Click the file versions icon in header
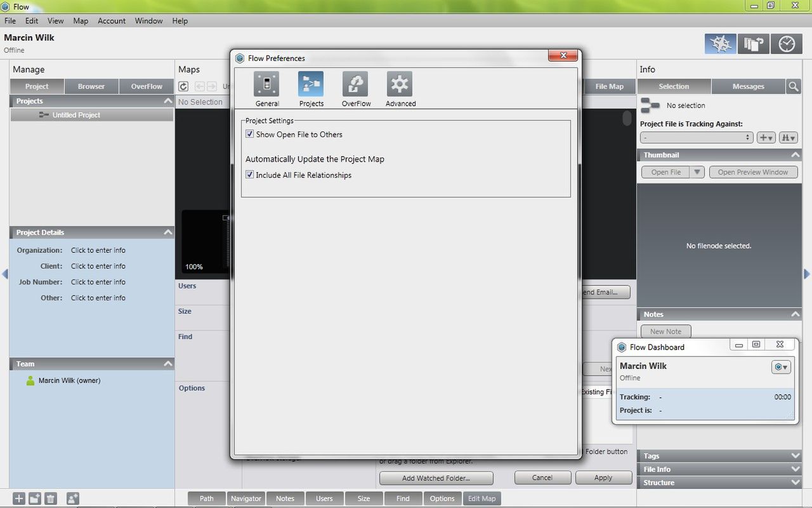The width and height of the screenshot is (812, 508). pyautogui.click(x=753, y=44)
